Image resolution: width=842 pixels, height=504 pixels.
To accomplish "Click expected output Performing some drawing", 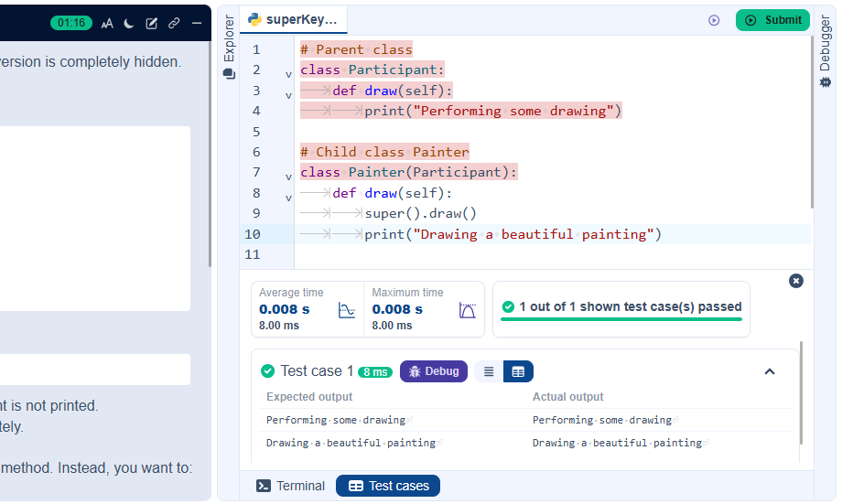I will [336, 420].
